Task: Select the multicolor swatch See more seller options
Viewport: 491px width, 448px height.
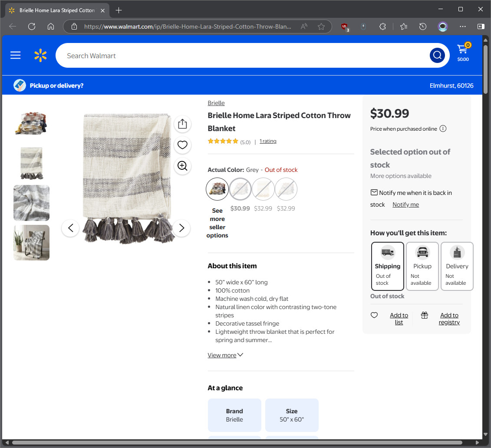Action: tap(217, 189)
